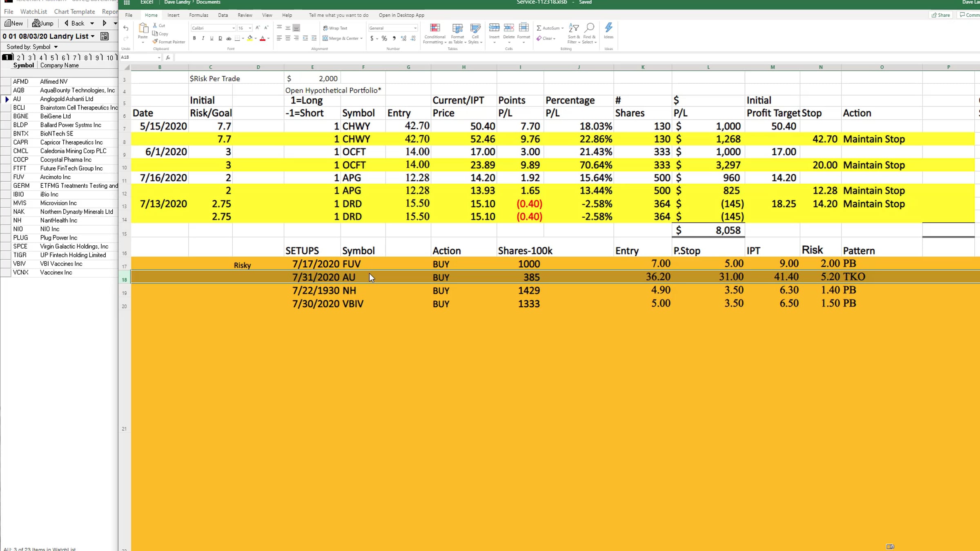This screenshot has width=980, height=551.
Task: Toggle Wrap Text on the cell
Action: [x=335, y=28]
